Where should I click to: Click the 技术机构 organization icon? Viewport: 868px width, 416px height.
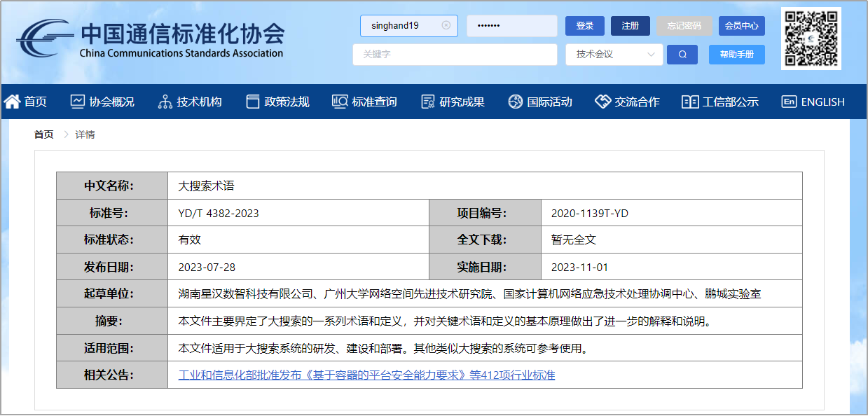[165, 102]
